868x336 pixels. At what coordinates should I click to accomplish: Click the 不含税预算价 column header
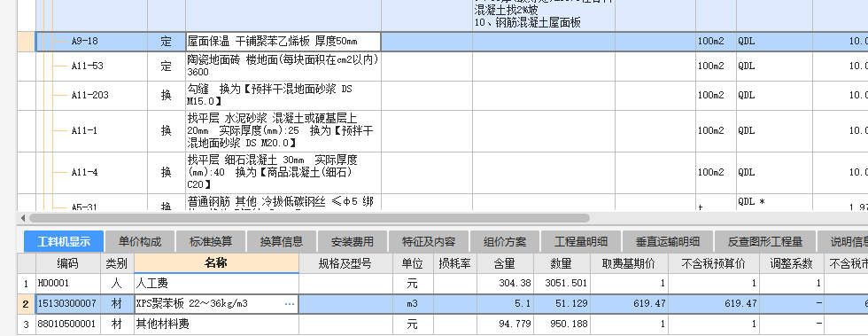tap(714, 262)
